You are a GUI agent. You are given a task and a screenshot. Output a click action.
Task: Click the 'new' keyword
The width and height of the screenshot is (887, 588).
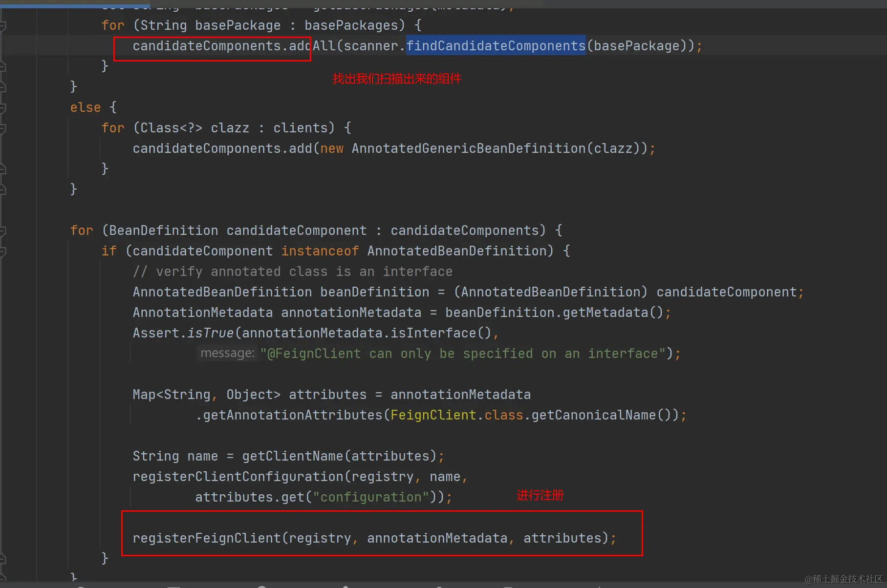coord(332,148)
